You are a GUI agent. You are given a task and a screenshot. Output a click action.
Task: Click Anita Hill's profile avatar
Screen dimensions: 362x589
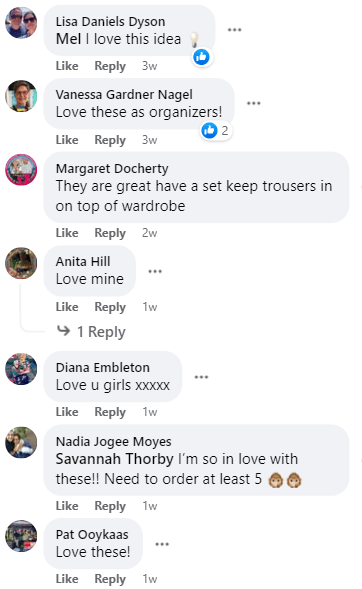point(21,263)
